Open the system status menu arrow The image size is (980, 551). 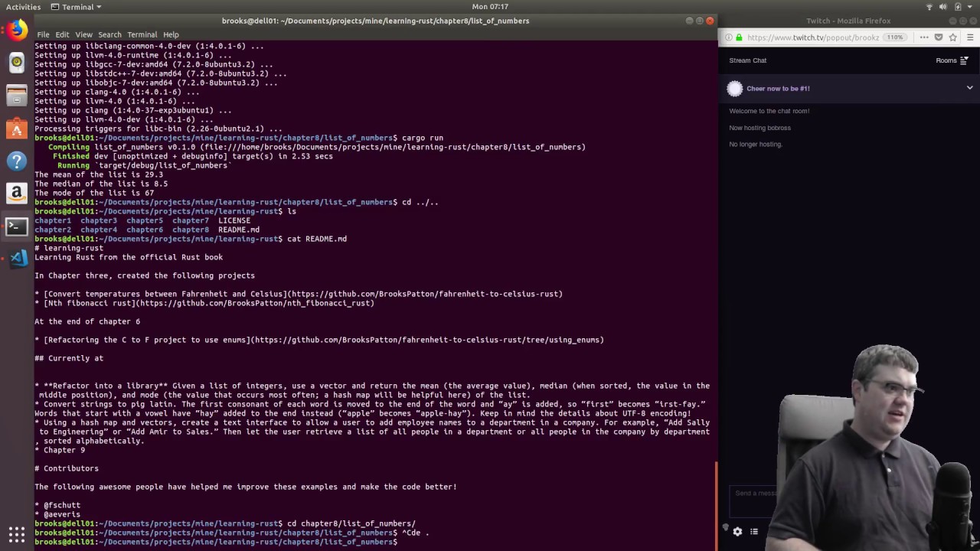[x=971, y=7]
